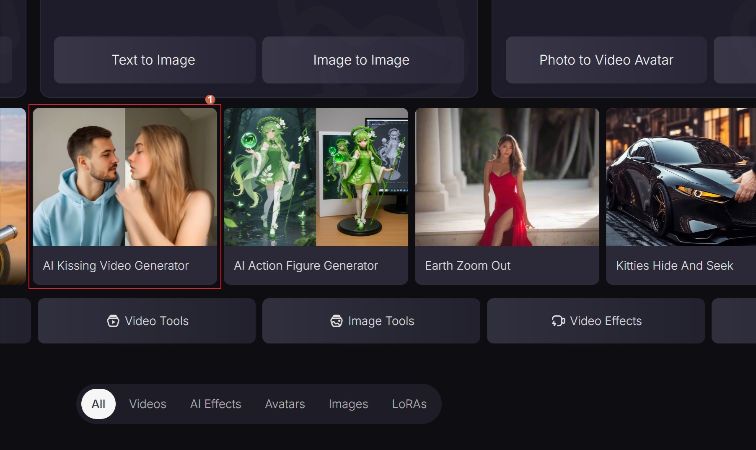Open the Video Tools category
Viewport: 756px width, 450px height.
147,321
